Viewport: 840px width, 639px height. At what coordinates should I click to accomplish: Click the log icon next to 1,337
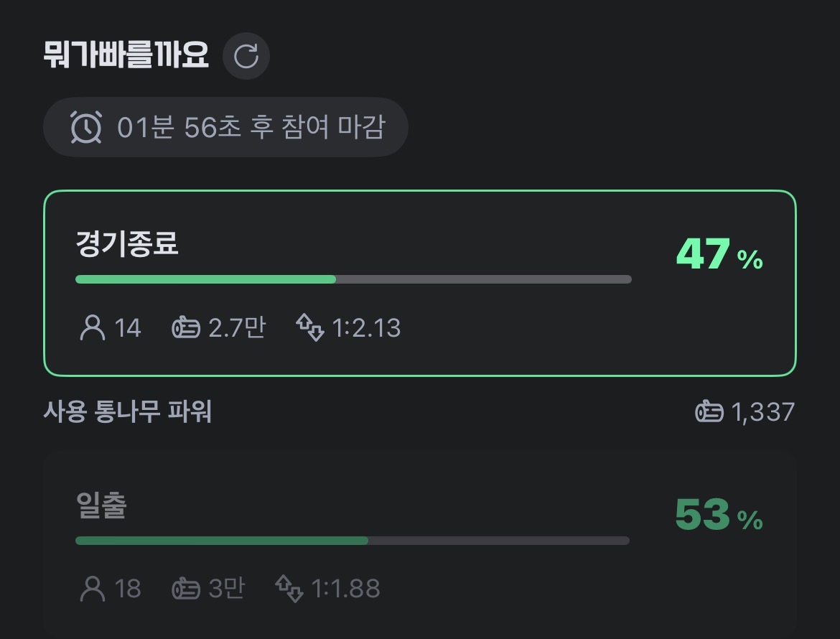point(709,412)
